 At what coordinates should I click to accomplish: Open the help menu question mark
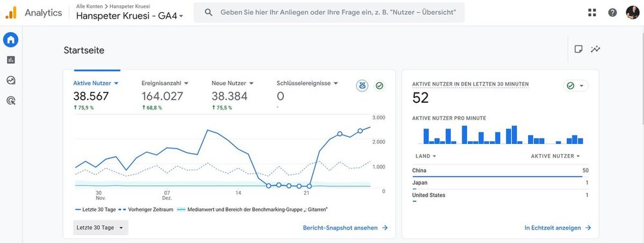tap(612, 12)
